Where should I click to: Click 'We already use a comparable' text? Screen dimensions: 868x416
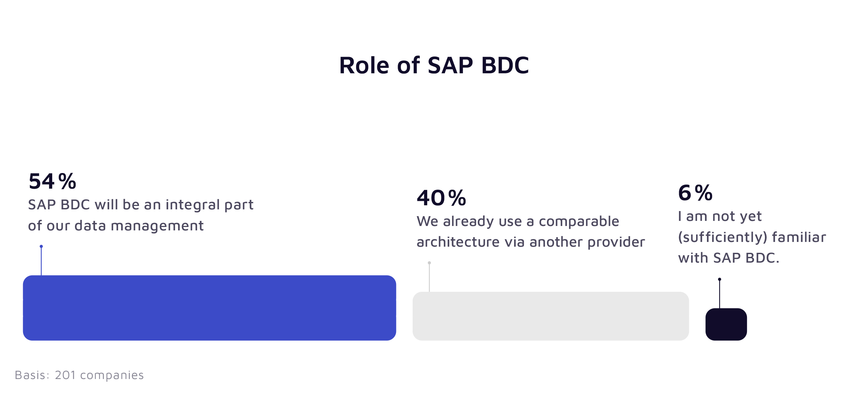point(518,221)
